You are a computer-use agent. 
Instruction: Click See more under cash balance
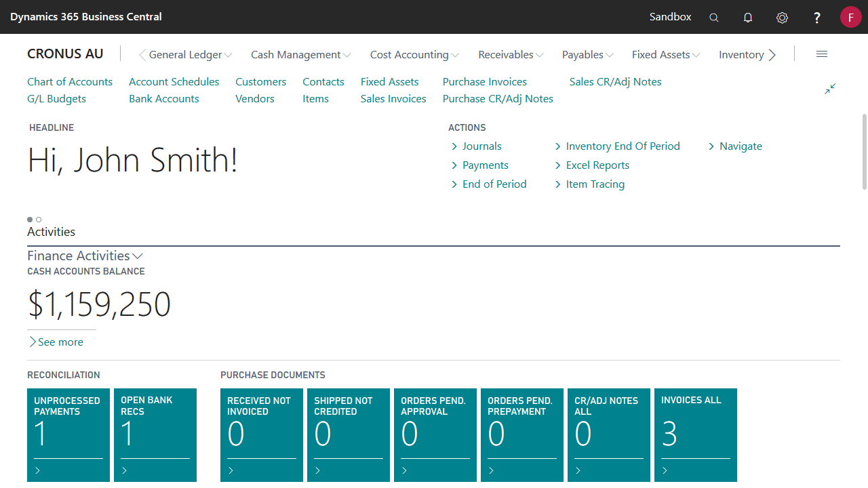coord(56,342)
